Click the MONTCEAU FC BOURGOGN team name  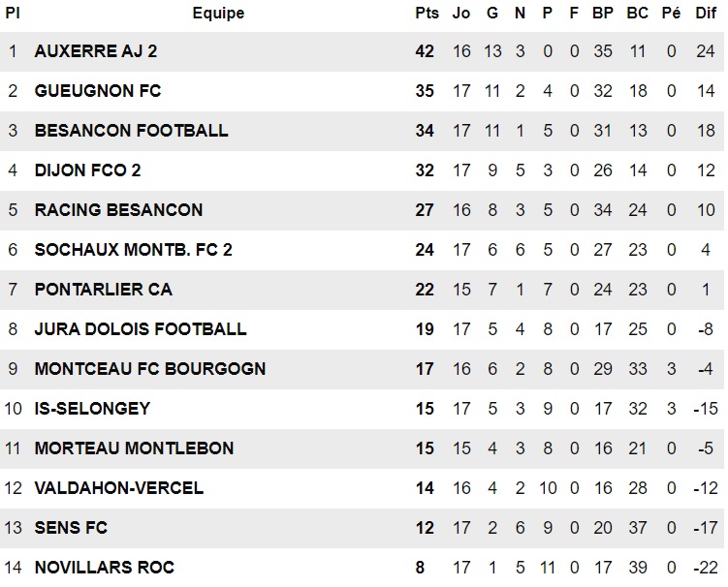point(150,369)
